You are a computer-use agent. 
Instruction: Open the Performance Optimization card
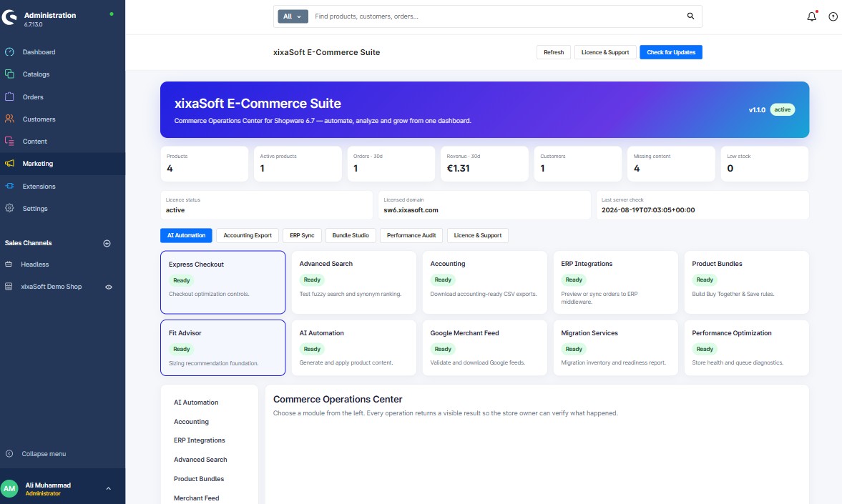(746, 348)
